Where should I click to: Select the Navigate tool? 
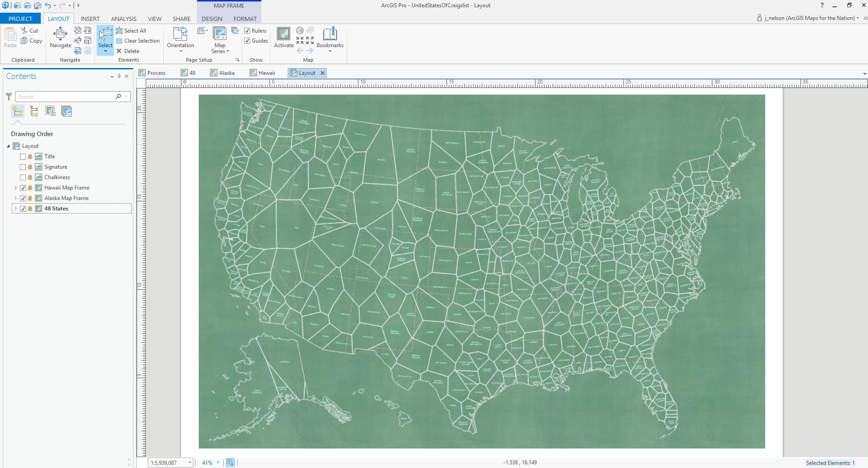(x=60, y=37)
